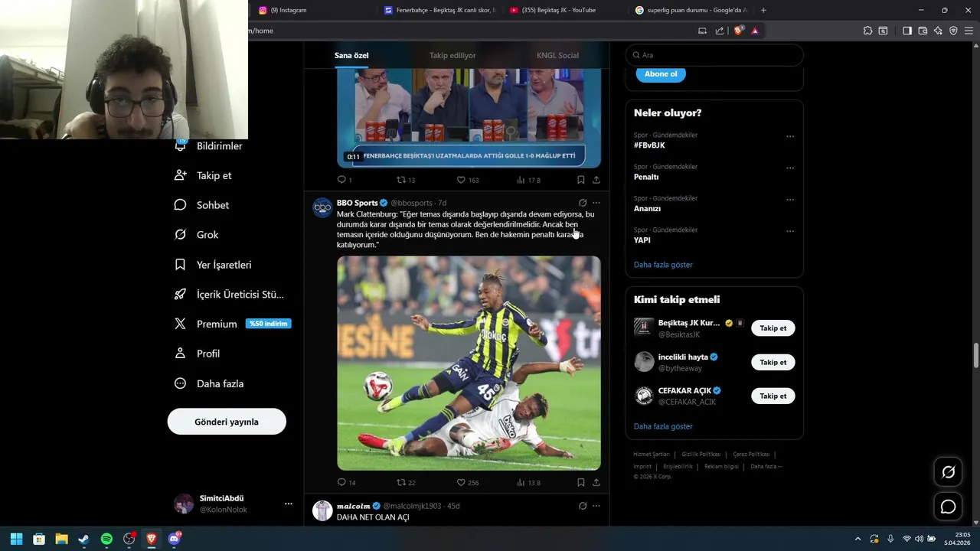This screenshot has height=551, width=980.
Task: Bookmark the video post above BBO Sports
Action: (x=580, y=180)
